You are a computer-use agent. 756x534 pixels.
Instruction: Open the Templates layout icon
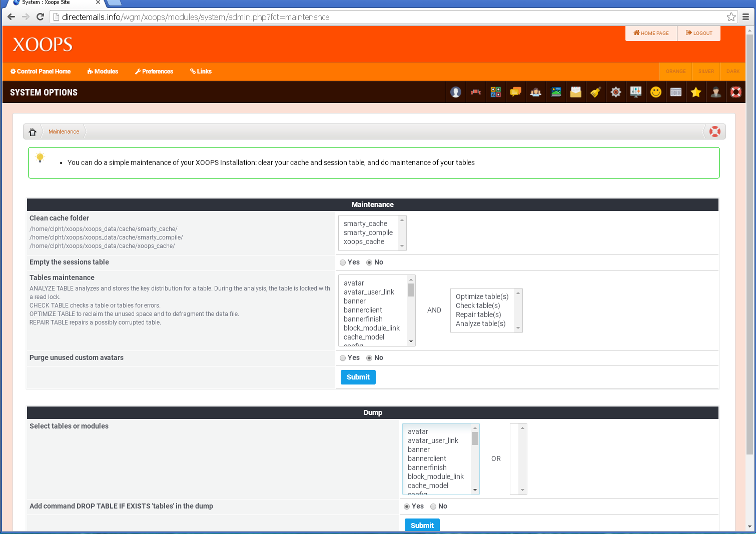point(676,92)
